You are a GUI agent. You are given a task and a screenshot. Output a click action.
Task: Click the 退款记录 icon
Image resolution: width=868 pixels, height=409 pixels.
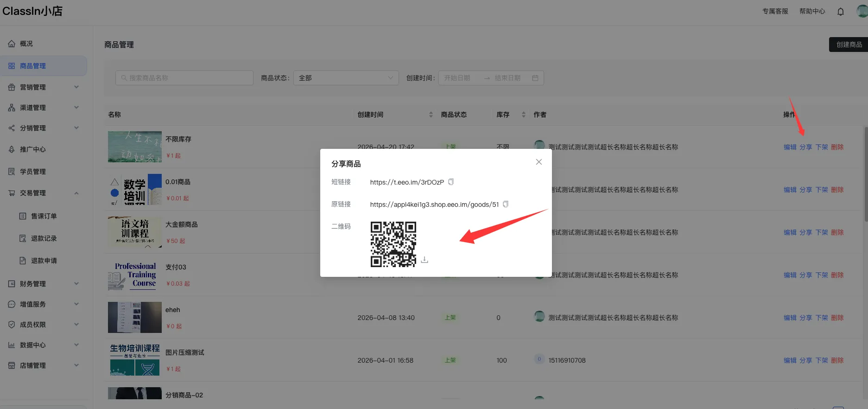click(23, 238)
